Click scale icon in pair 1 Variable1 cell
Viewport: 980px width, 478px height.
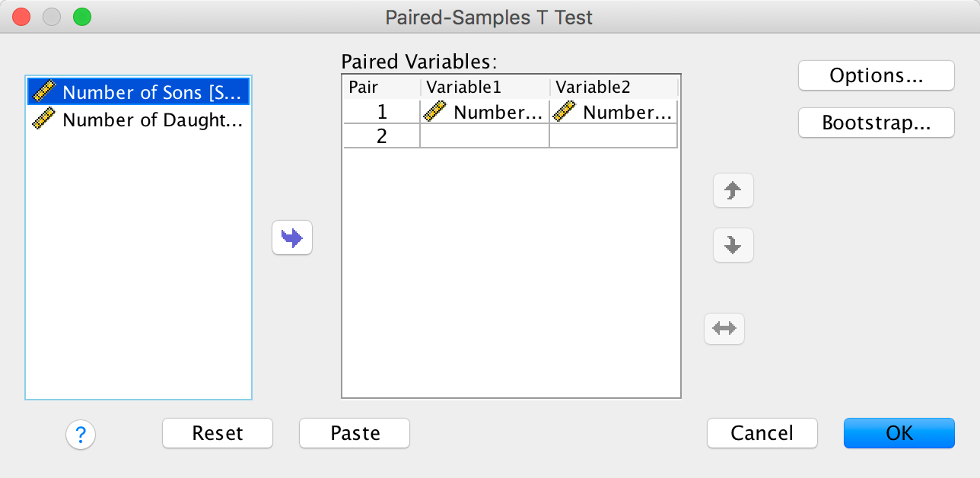[435, 113]
